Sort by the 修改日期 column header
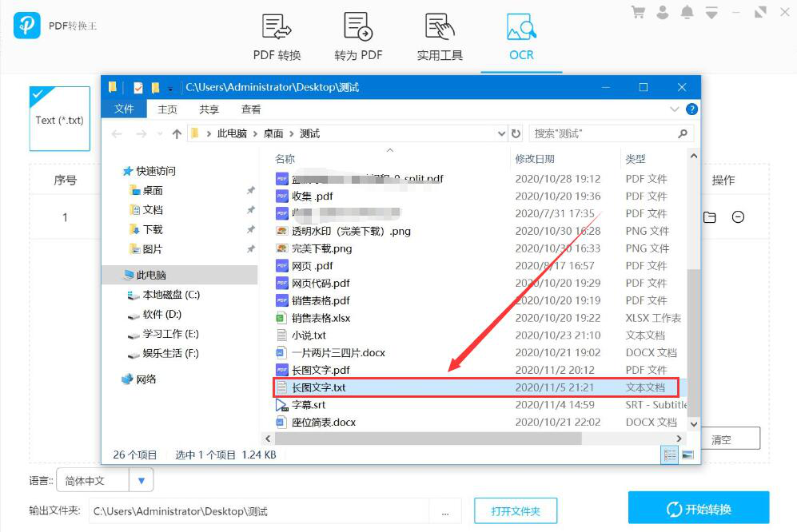This screenshot has height=532, width=797. 535,159
